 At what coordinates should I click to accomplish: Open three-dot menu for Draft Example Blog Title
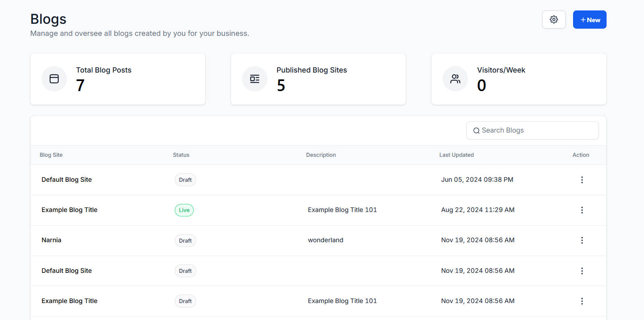(582, 301)
